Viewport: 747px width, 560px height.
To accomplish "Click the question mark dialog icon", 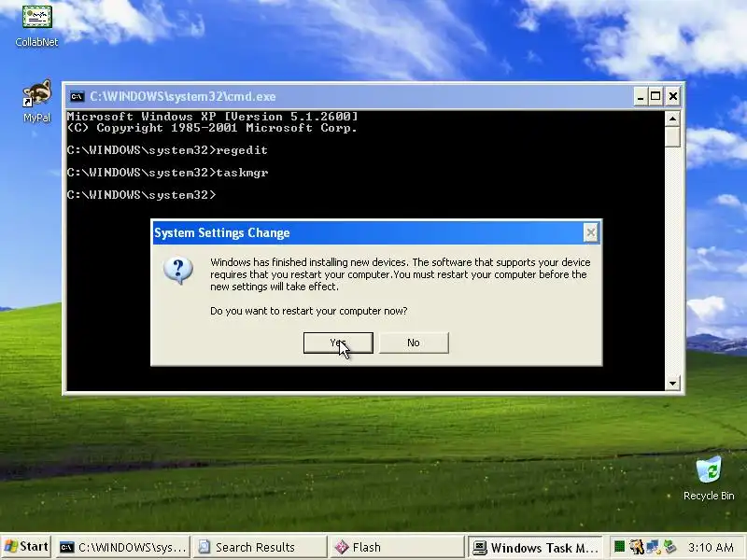I will 178,271.
